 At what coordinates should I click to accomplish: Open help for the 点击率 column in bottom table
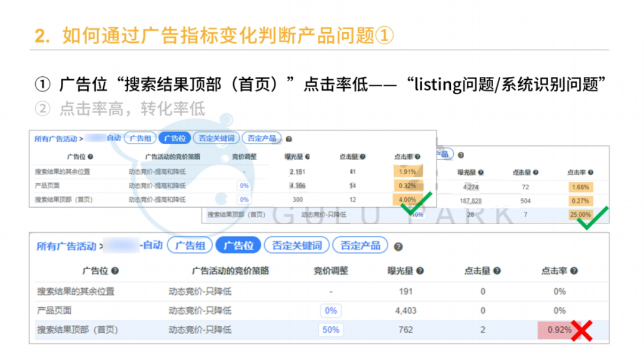click(x=574, y=270)
